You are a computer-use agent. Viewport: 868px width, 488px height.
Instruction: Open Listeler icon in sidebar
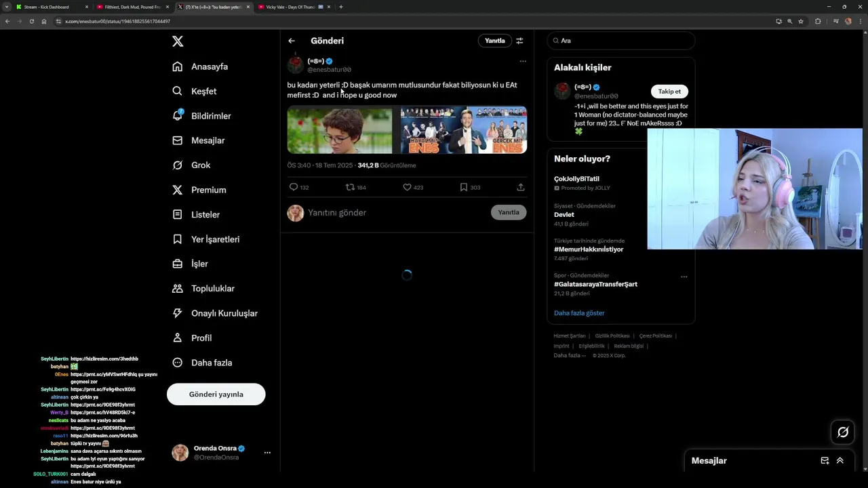click(x=178, y=214)
